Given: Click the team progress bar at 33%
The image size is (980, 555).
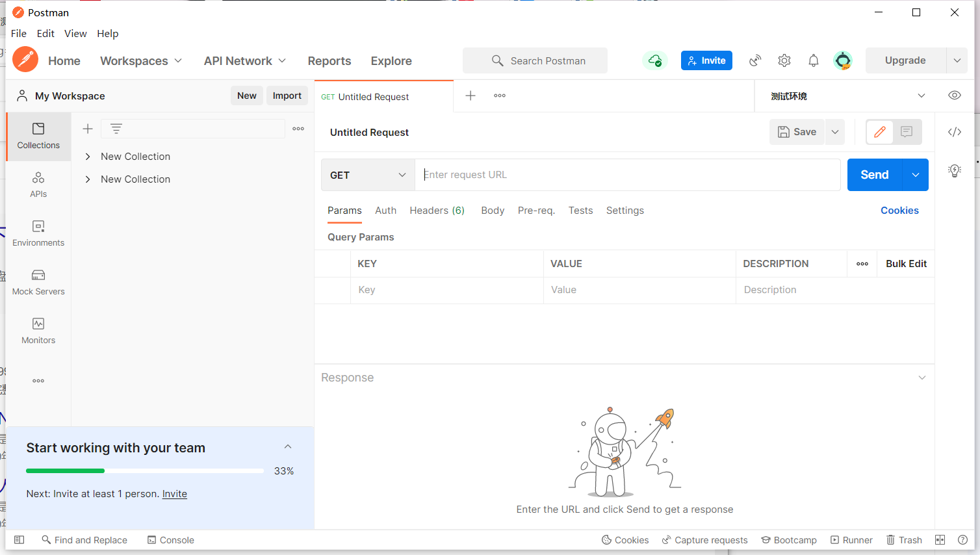Looking at the screenshot, I should click(x=145, y=471).
